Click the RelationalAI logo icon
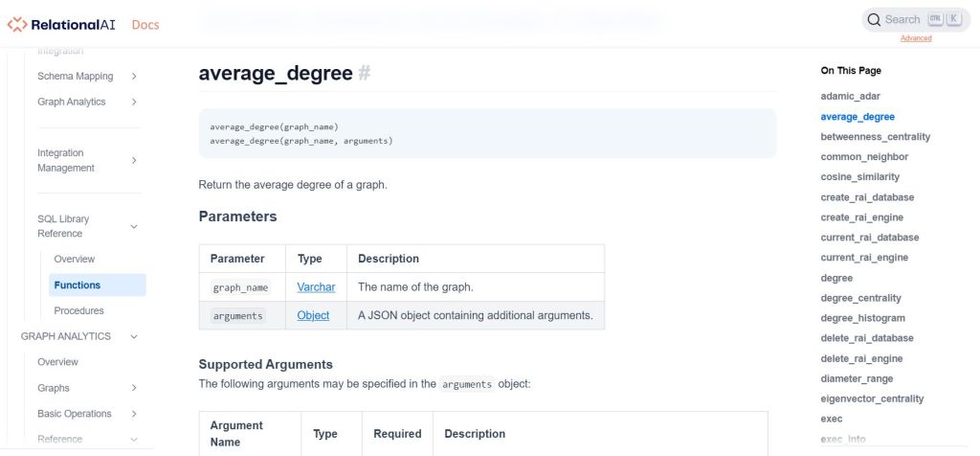 pos(17,24)
